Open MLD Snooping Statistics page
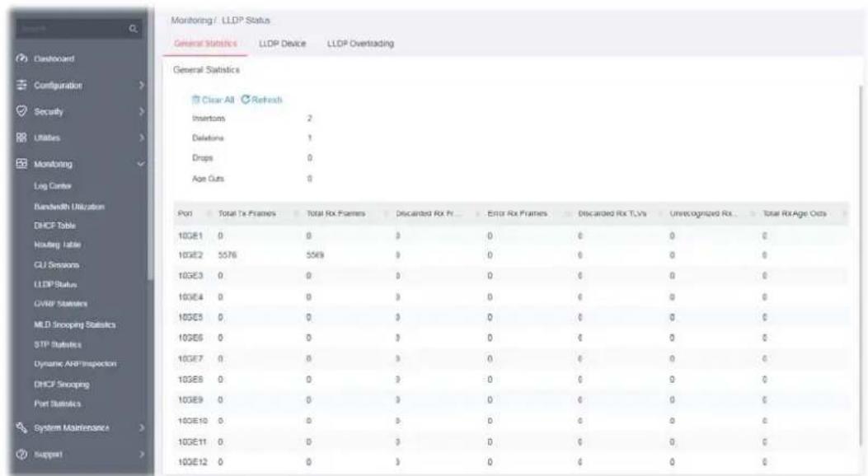This screenshot has height=476, width=868. coord(75,324)
